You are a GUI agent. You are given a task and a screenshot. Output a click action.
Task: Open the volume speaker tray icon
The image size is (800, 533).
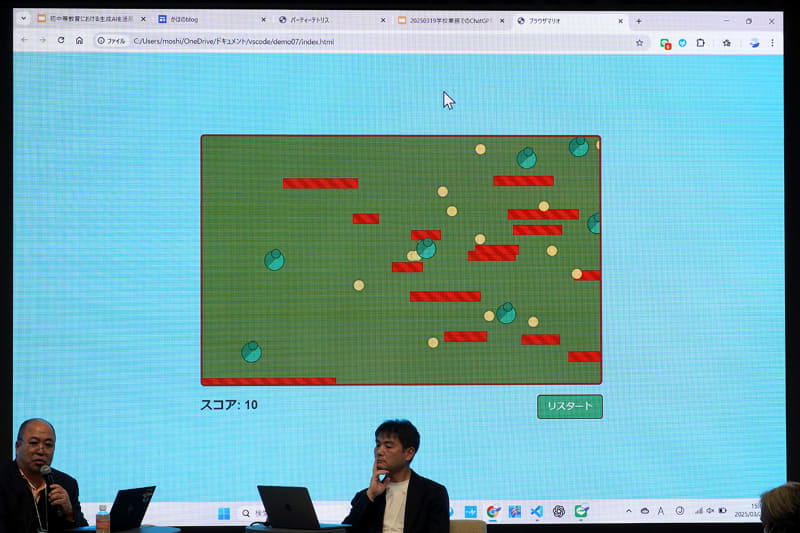coord(710,510)
